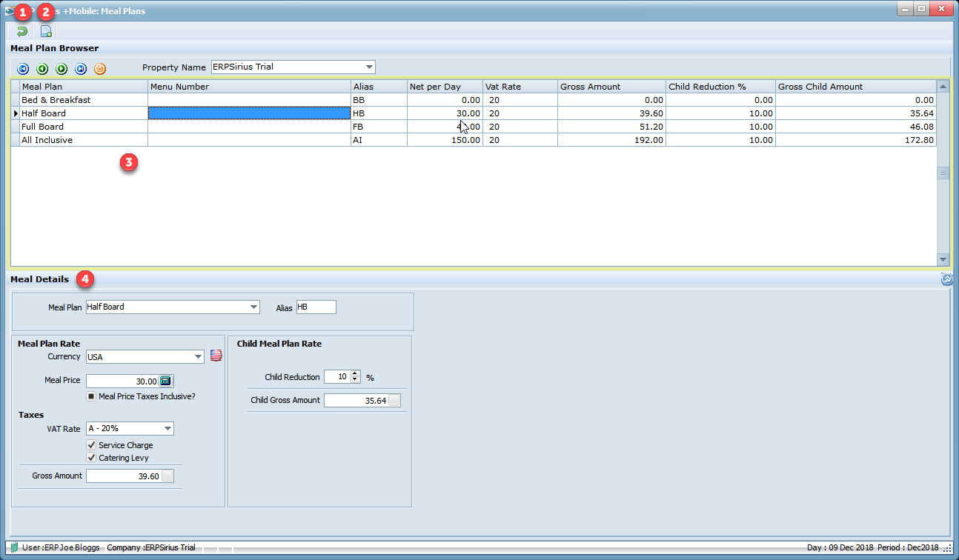This screenshot has height=560, width=959.
Task: Select the Full Board row
Action: coord(474,127)
